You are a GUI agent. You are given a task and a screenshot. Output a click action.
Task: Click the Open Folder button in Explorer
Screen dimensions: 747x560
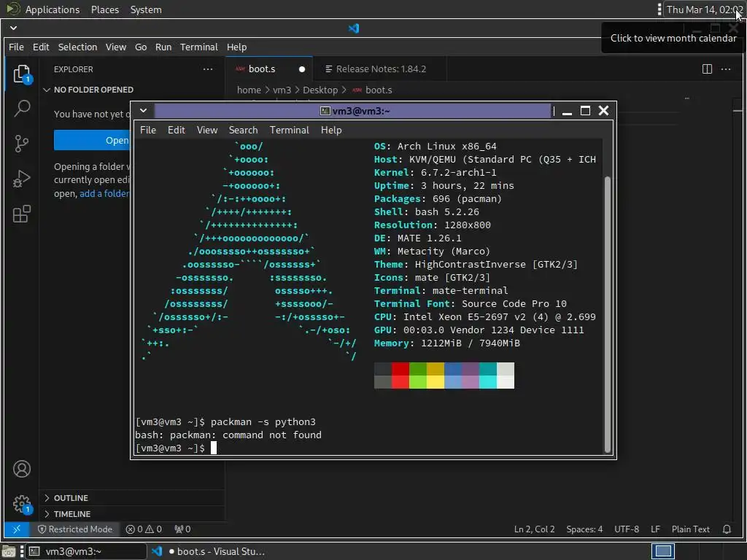pyautogui.click(x=92, y=140)
